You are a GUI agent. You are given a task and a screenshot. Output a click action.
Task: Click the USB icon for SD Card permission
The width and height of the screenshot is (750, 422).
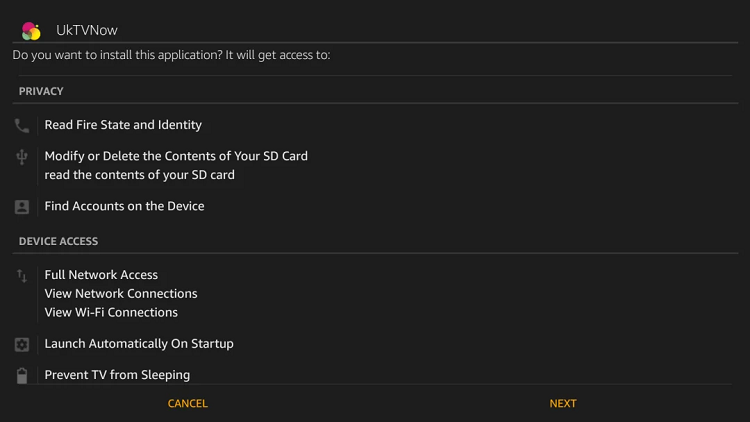(x=22, y=157)
